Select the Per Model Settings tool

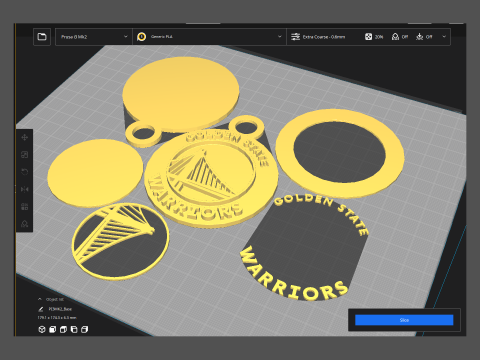25,207
